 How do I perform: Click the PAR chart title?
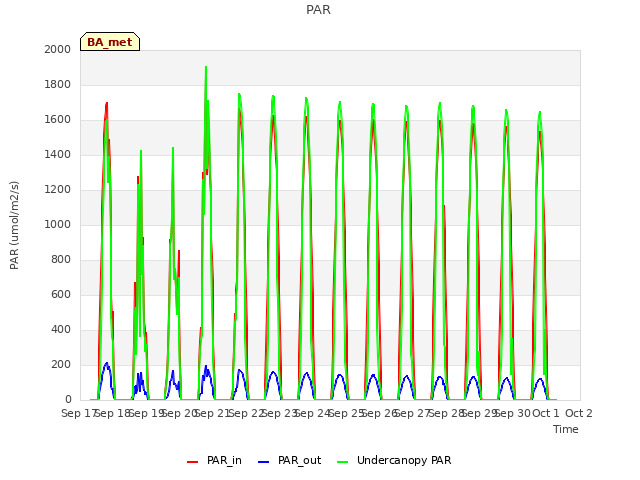(x=318, y=10)
